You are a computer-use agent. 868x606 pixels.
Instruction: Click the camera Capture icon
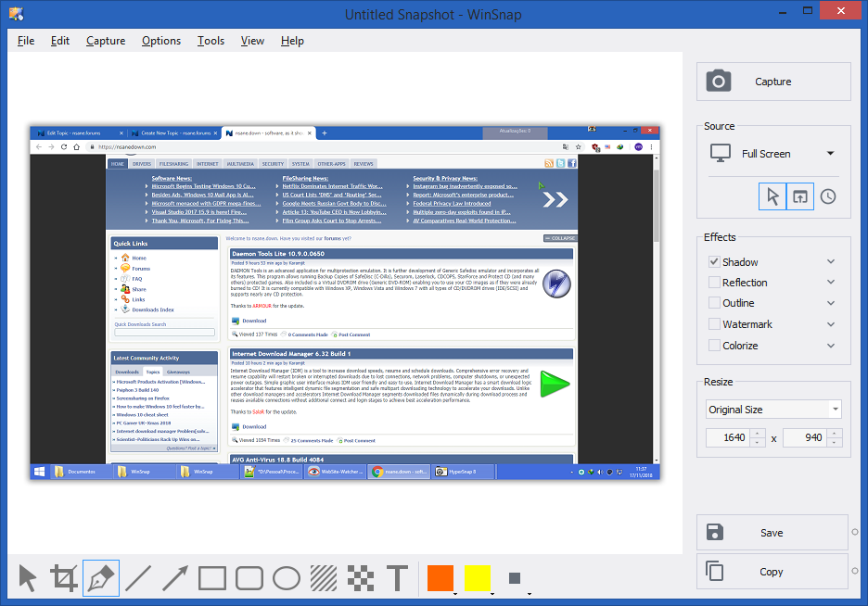[x=719, y=82]
